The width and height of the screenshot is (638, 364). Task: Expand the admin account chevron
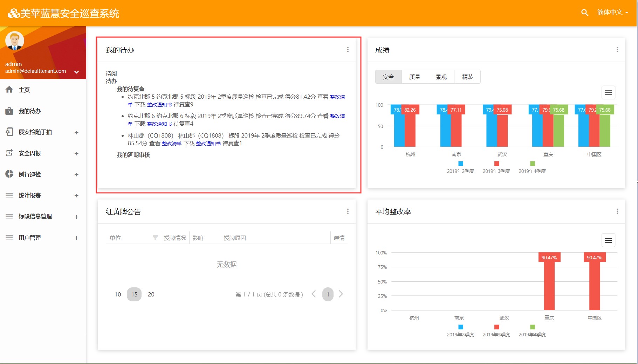(76, 72)
